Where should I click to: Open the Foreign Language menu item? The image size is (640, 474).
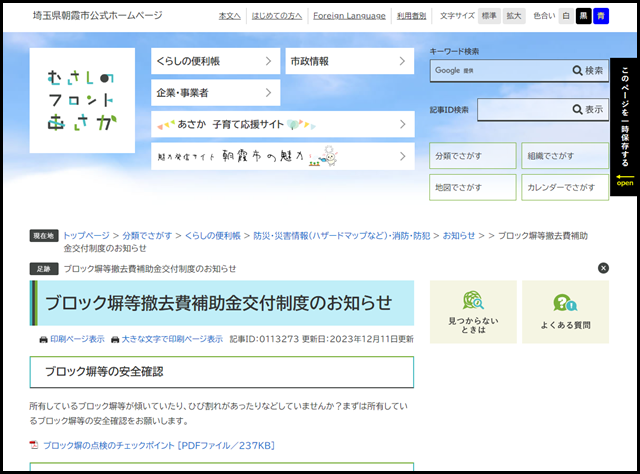[348, 16]
